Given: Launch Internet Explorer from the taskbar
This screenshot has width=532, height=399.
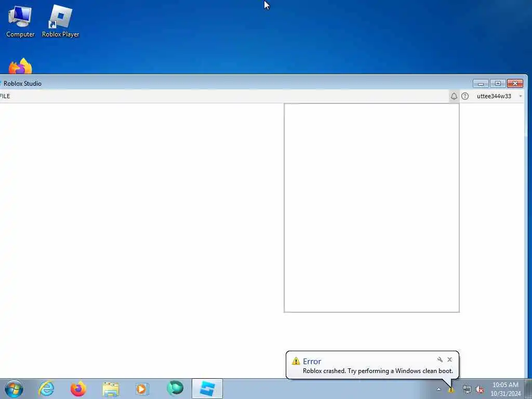Looking at the screenshot, I should (x=46, y=389).
